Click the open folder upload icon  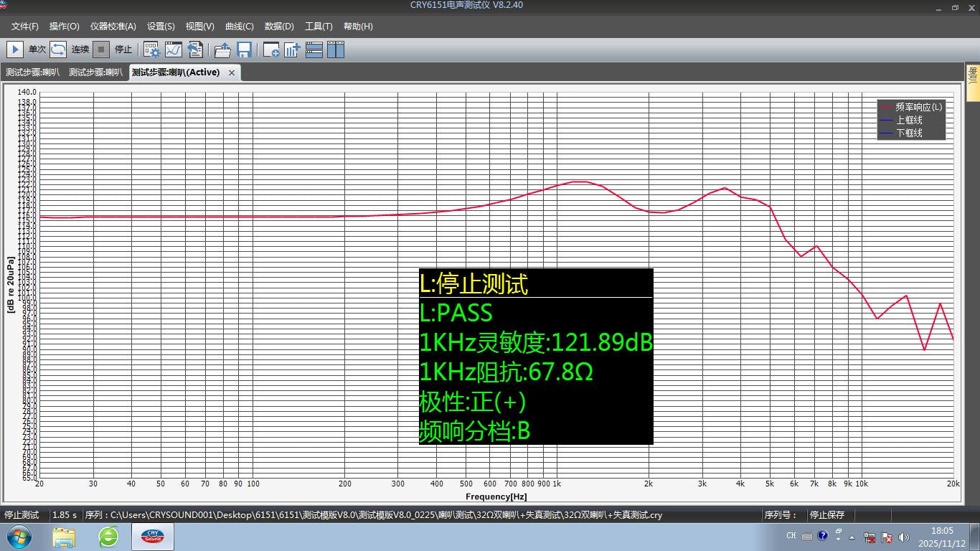click(x=222, y=50)
